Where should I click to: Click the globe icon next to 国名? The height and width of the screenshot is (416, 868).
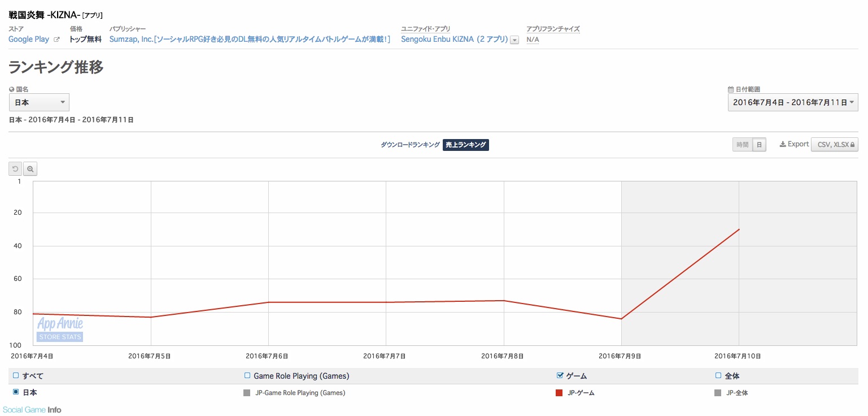(x=12, y=89)
